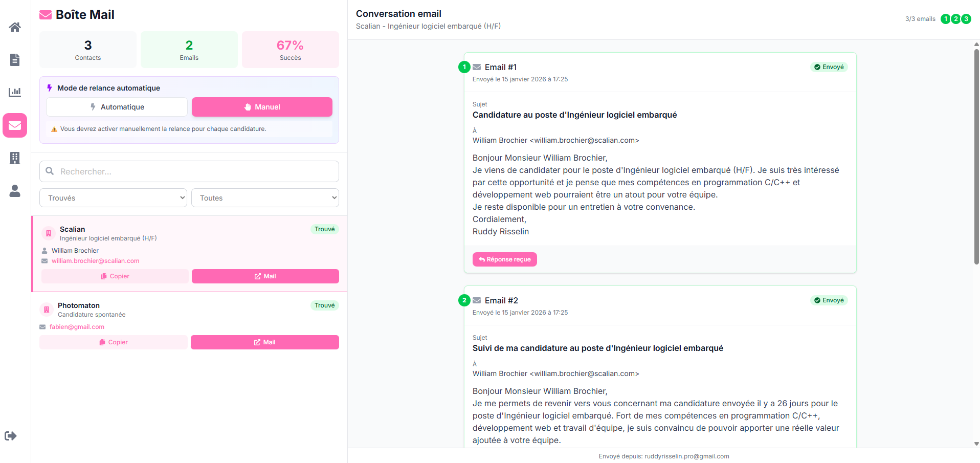The height and width of the screenshot is (463, 980).
Task: Select the Manuel relance mode
Action: pos(261,107)
